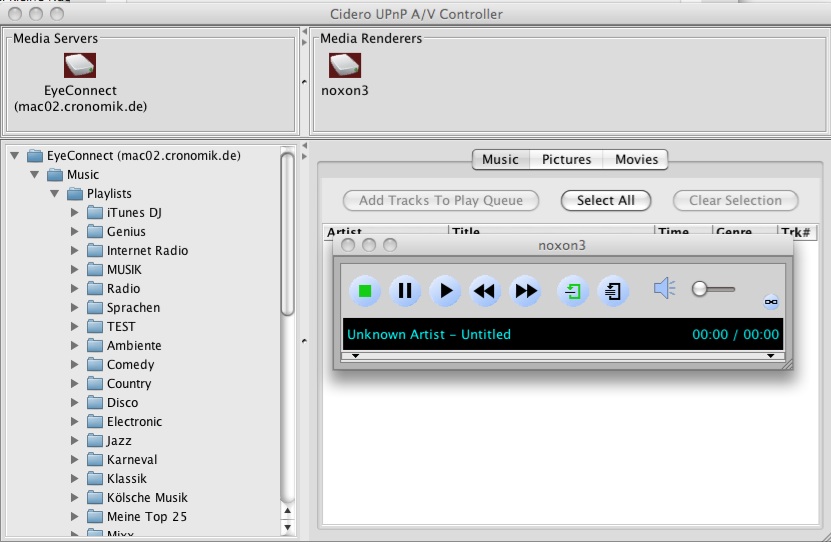Image resolution: width=831 pixels, height=542 pixels.
Task: Open the play queue list icon
Action: tap(613, 291)
